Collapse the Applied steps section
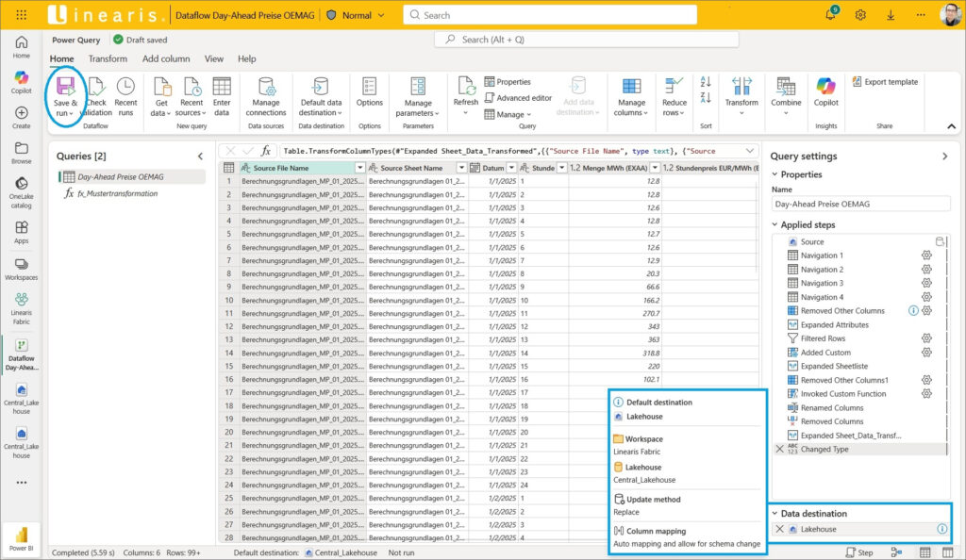Image resolution: width=966 pixels, height=560 pixels. point(775,224)
